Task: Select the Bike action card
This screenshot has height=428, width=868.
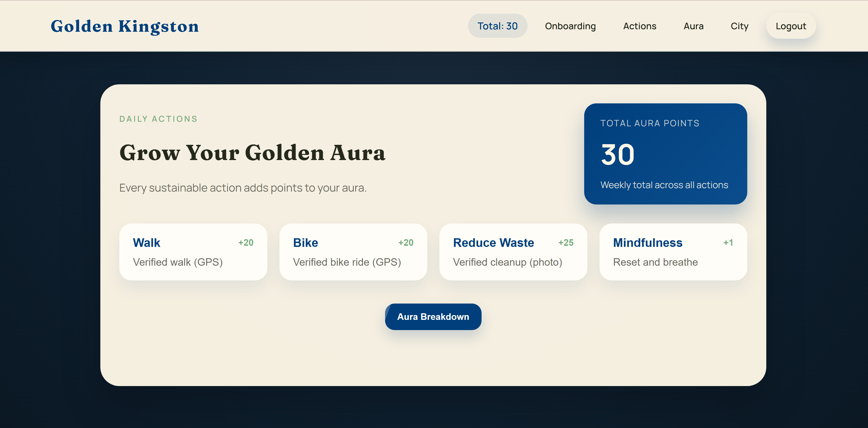Action: pyautogui.click(x=353, y=252)
